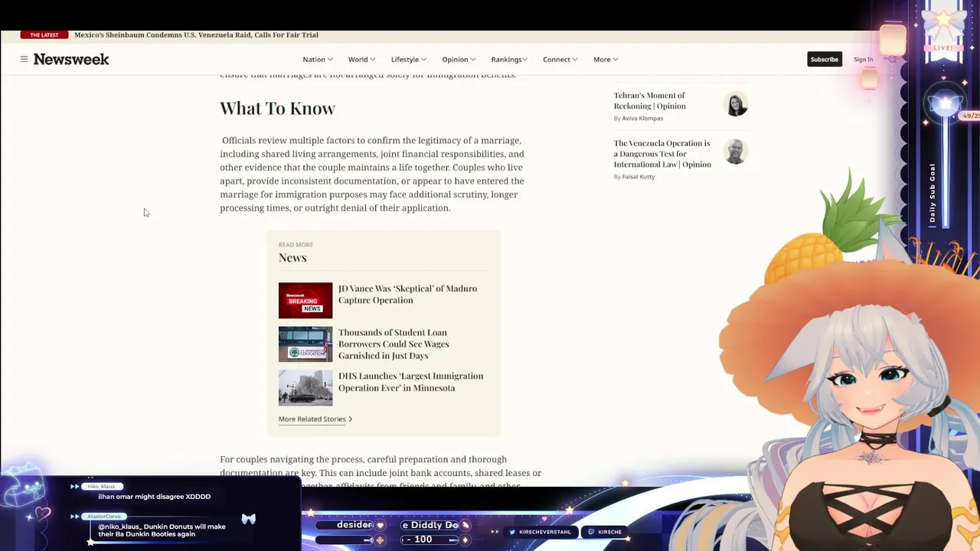The image size is (980, 551).
Task: Click the diamond icon right of '- 100'
Action: tap(465, 540)
